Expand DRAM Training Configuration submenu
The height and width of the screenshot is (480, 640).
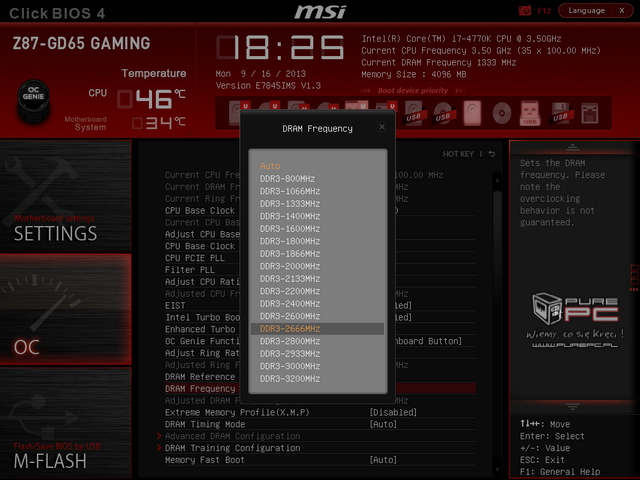point(232,448)
